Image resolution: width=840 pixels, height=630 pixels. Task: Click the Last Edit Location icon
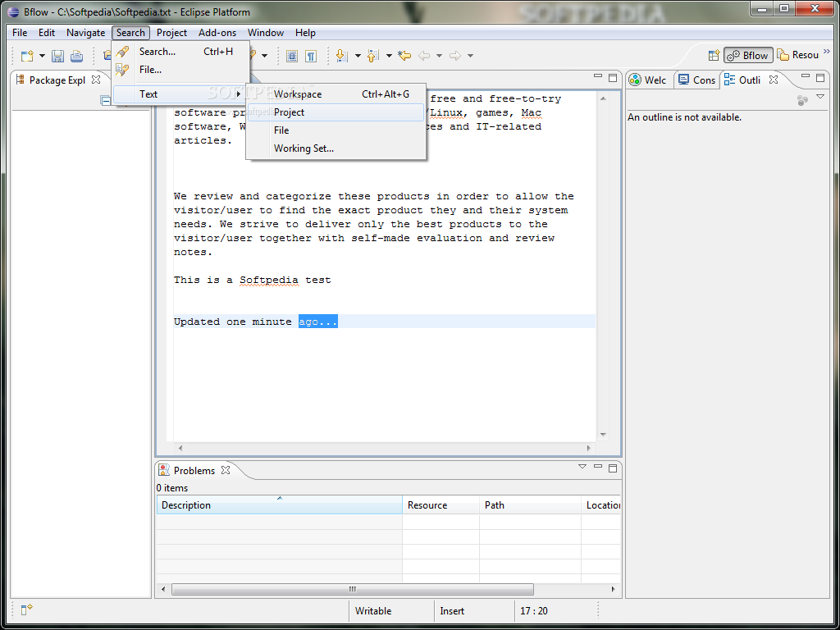(404, 56)
